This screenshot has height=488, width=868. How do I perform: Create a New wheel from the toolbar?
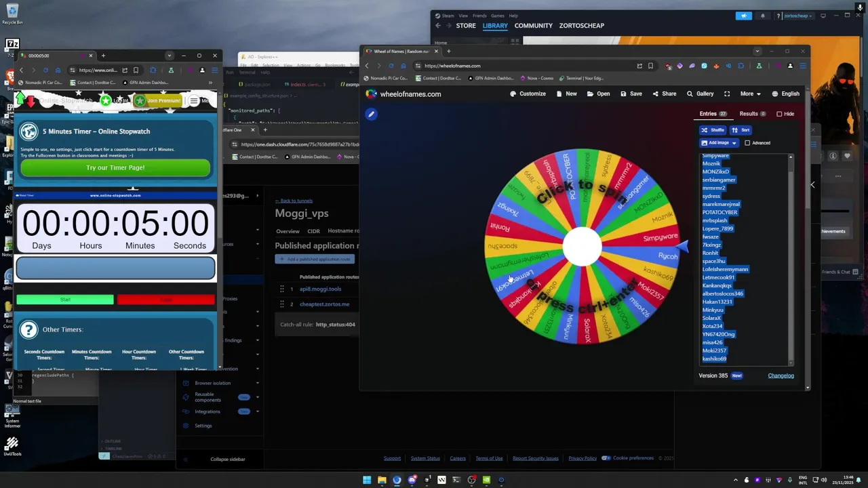(x=566, y=94)
